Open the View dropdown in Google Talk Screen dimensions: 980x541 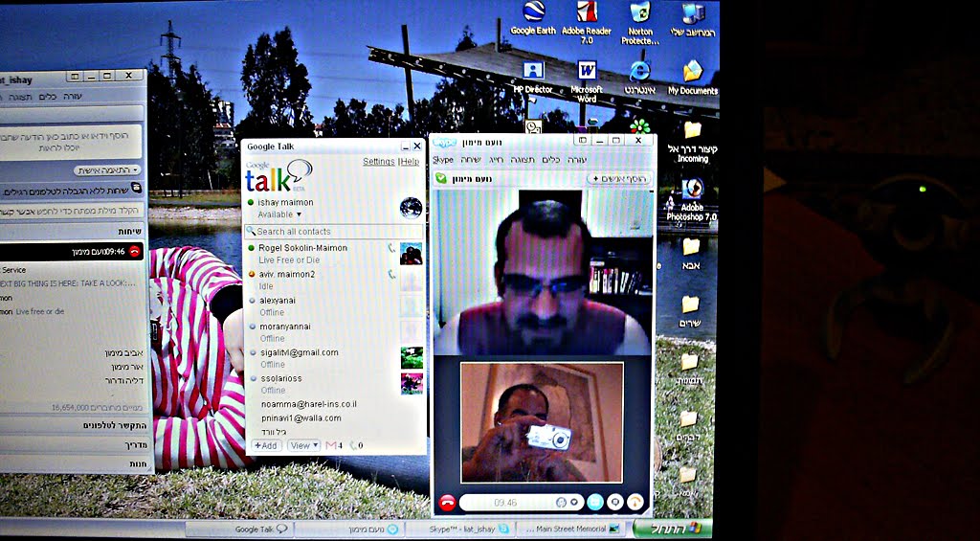click(x=303, y=445)
